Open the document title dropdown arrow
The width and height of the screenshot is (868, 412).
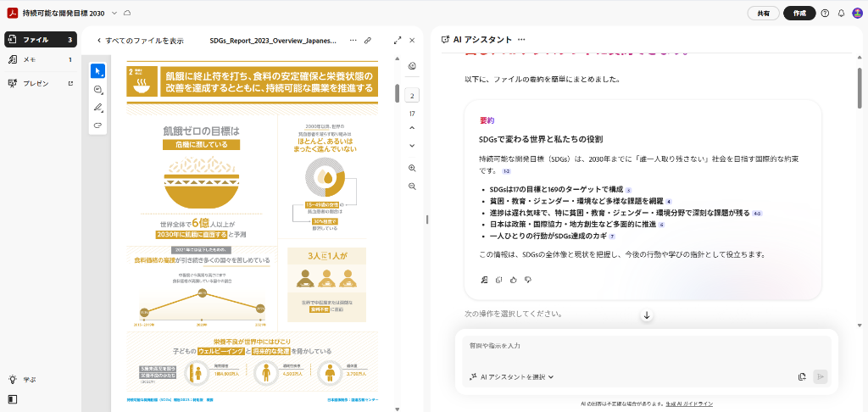pos(114,13)
